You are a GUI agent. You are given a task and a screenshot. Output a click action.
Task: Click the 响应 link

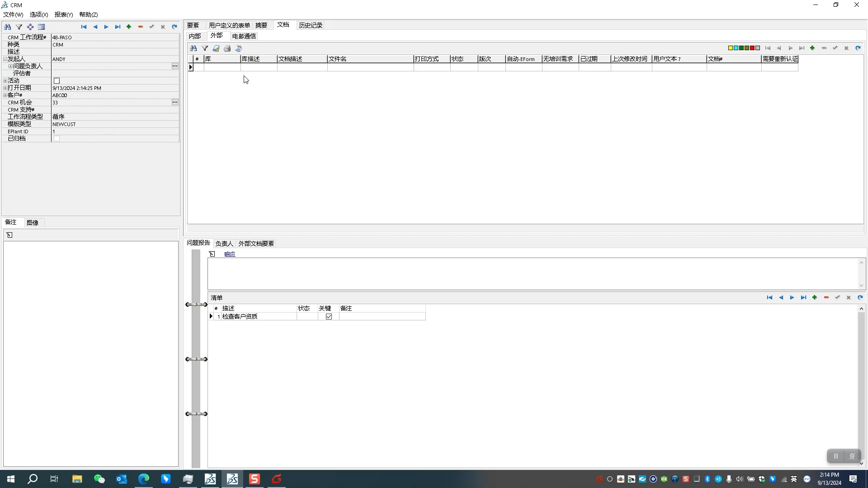pos(230,254)
